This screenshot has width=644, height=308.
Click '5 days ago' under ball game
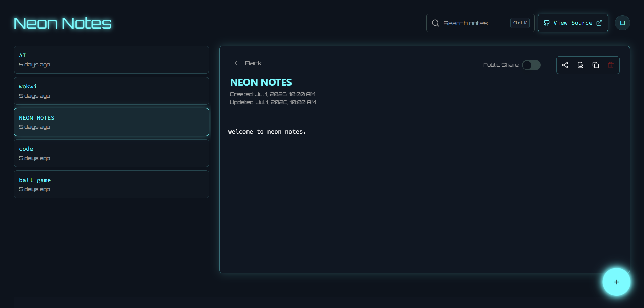pos(35,189)
